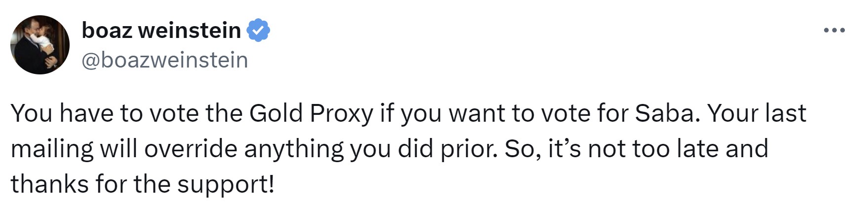The width and height of the screenshot is (868, 205).
Task: Click the word "mailing" in the tweet
Action: [x=52, y=149]
